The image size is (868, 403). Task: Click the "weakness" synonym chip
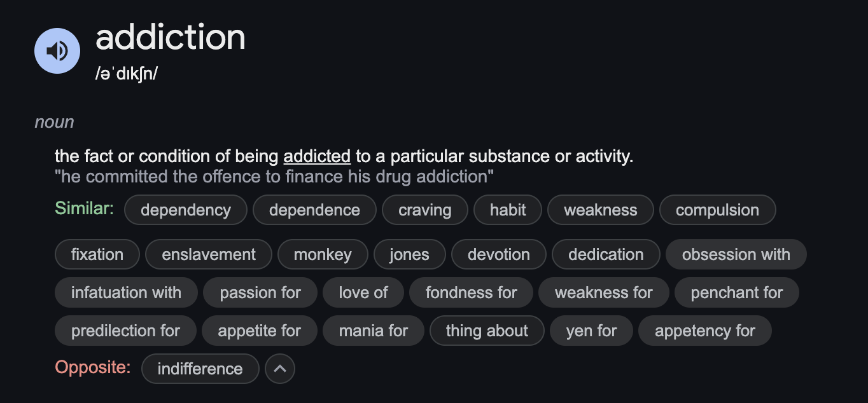[600, 210]
